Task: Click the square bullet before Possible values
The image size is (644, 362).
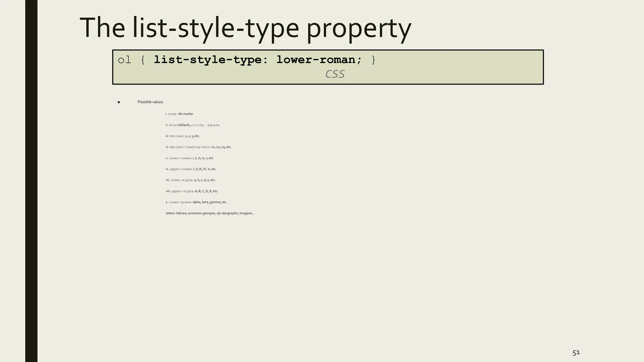Action: point(119,102)
